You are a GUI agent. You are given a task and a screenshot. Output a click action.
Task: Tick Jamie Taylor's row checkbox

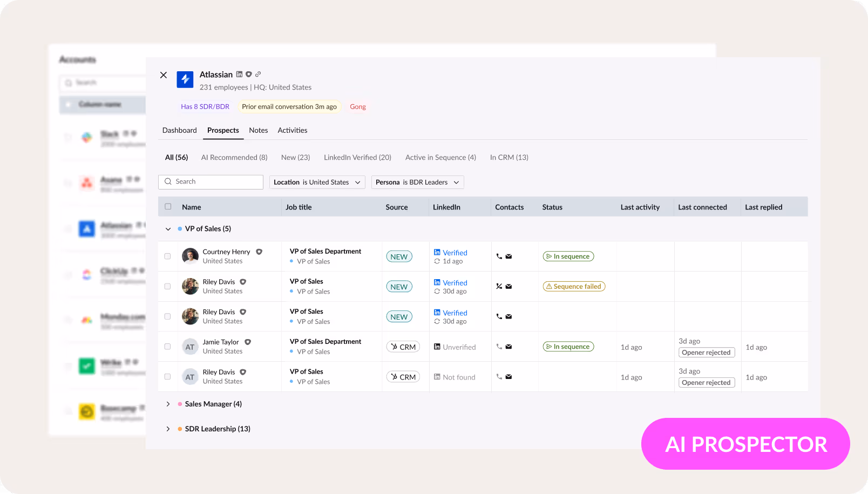[167, 347]
